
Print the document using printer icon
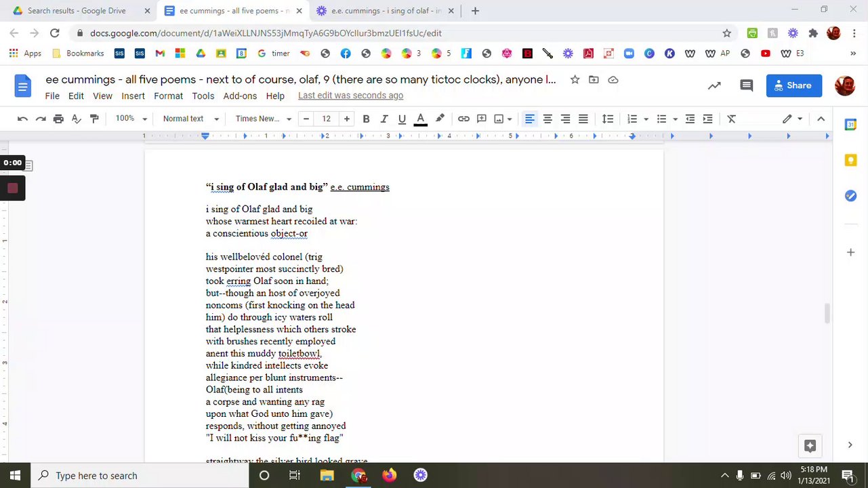tap(58, 119)
